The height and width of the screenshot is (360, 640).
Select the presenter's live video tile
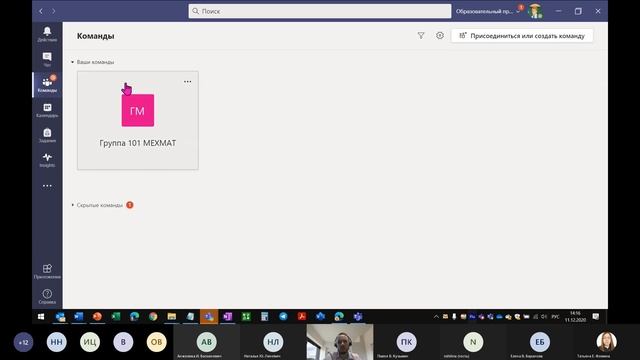(x=340, y=342)
